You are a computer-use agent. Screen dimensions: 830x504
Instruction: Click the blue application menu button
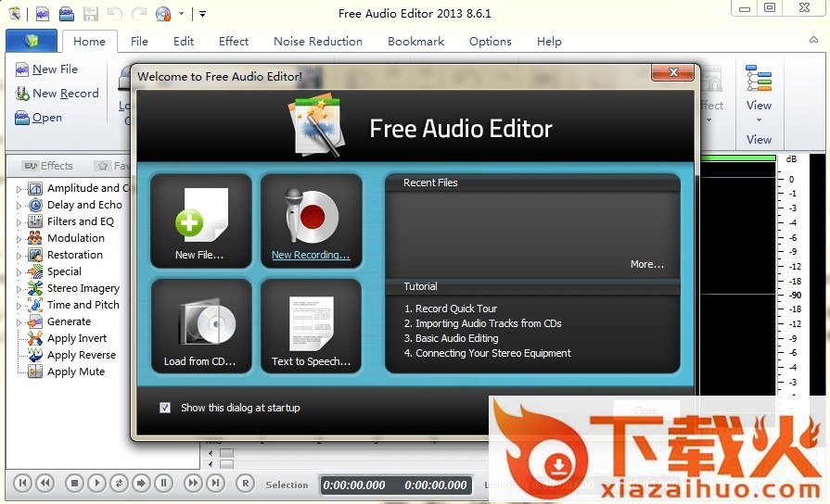(x=32, y=41)
